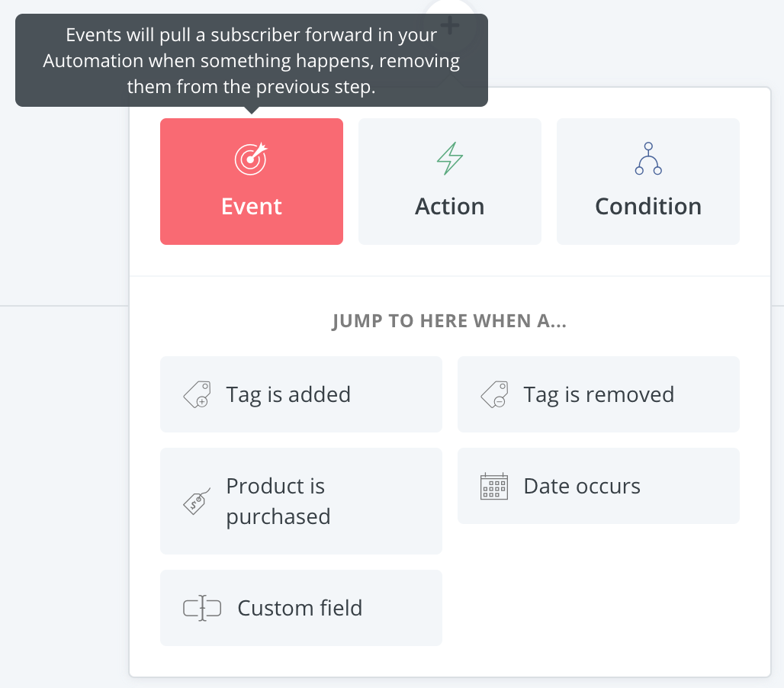The image size is (784, 688).
Task: Click the dark Events tooltip text
Action: (x=252, y=60)
